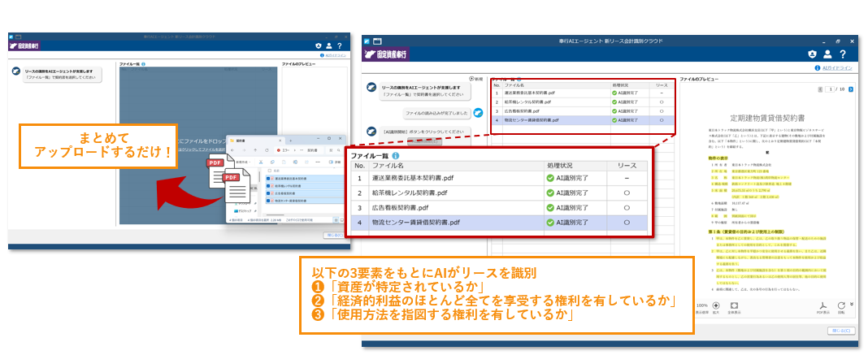The height and width of the screenshot is (355, 868).
Task: Click the help icon in left window header
Action: coord(341,47)
